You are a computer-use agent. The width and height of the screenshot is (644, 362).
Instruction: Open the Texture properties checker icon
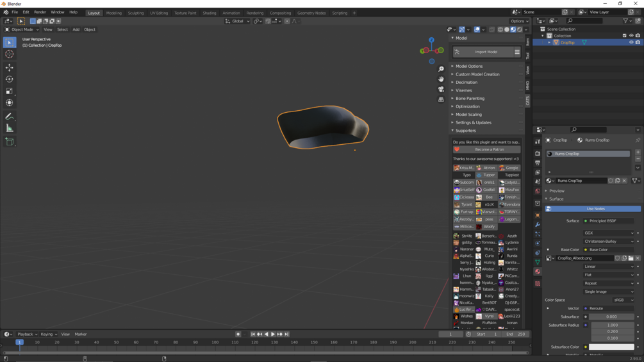coord(538,284)
